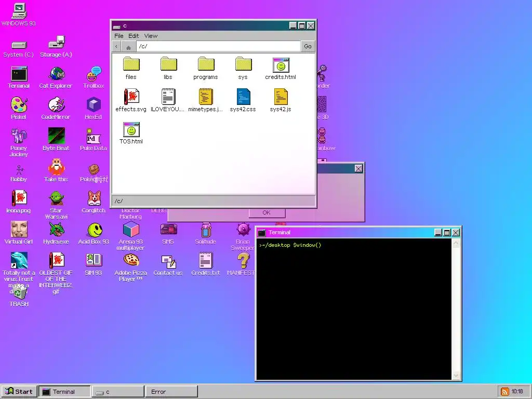Screen dimensions: 532x399
Task: Open the Edit menu in explorer
Action: coord(134,36)
